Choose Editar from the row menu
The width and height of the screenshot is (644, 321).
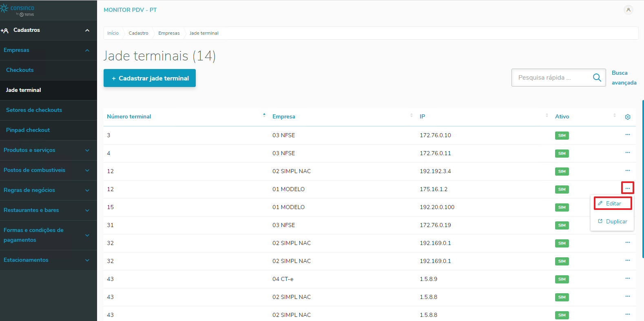[x=613, y=203]
